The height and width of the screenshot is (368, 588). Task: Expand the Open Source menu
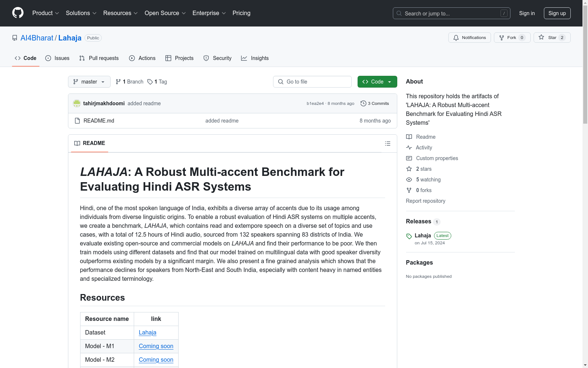point(165,13)
